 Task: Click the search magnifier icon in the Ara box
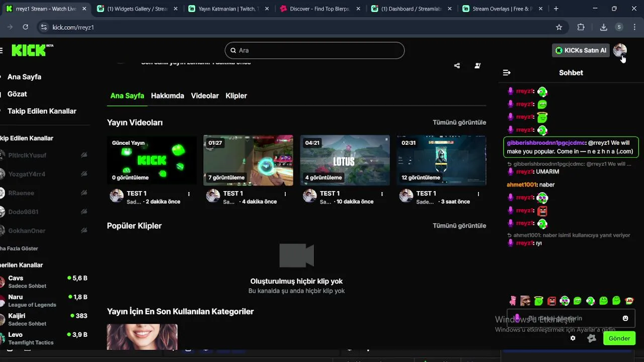(233, 50)
